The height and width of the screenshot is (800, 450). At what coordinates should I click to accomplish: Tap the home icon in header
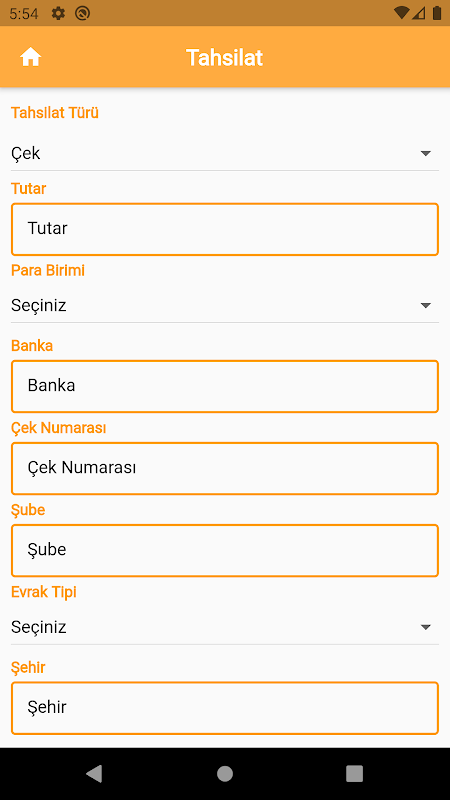tap(31, 57)
